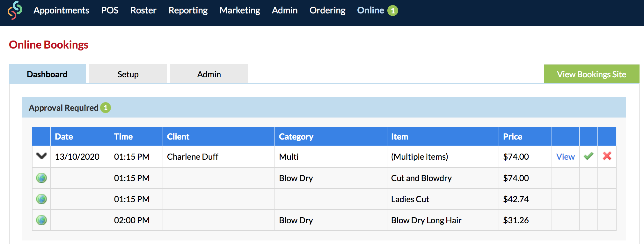Click the Approval Required section heading
Image resolution: width=644 pixels, height=244 pixels.
tap(63, 108)
